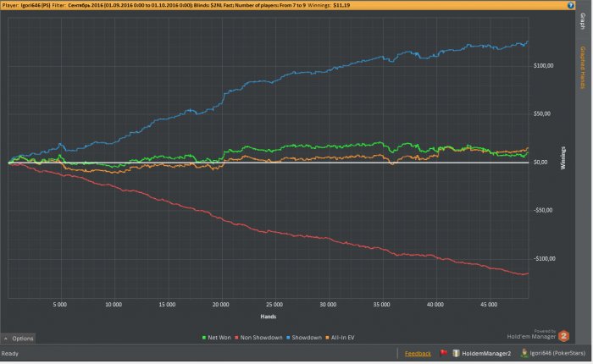
Task: Click the orange All-In EV legend swatch
Action: (328, 338)
